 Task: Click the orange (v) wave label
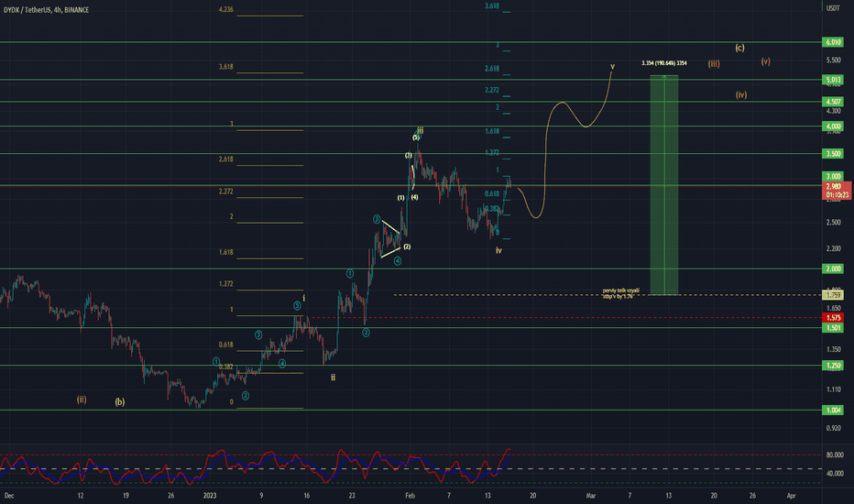pyautogui.click(x=766, y=61)
